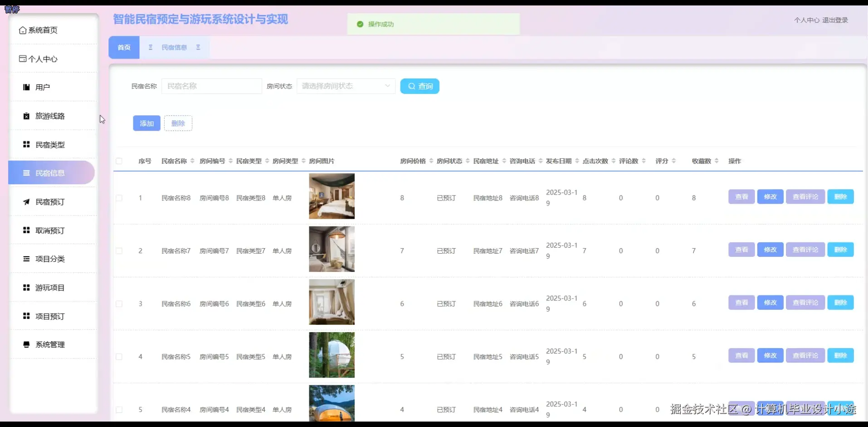Open the room image thumbnail for 民宿名称8
The width and height of the screenshot is (868, 427).
coord(332,196)
